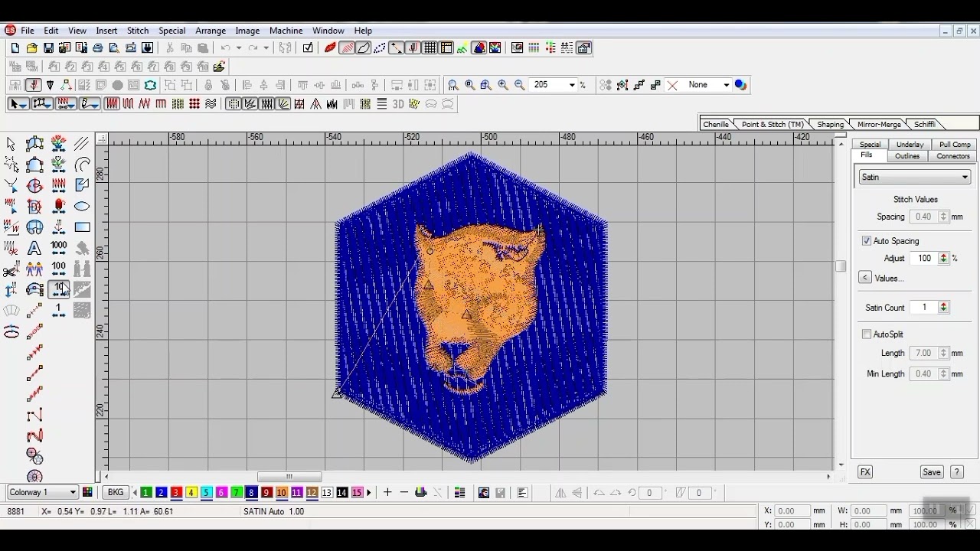Click the 3D stitch effect icon

[x=398, y=104]
